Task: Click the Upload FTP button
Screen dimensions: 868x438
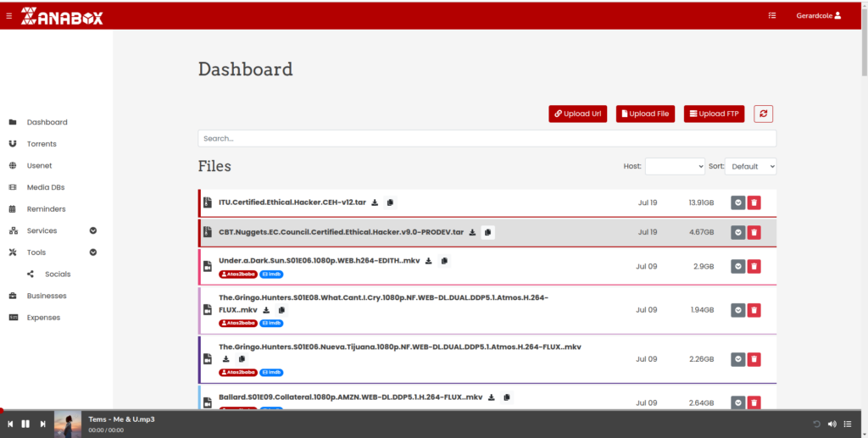Action: 714,114
